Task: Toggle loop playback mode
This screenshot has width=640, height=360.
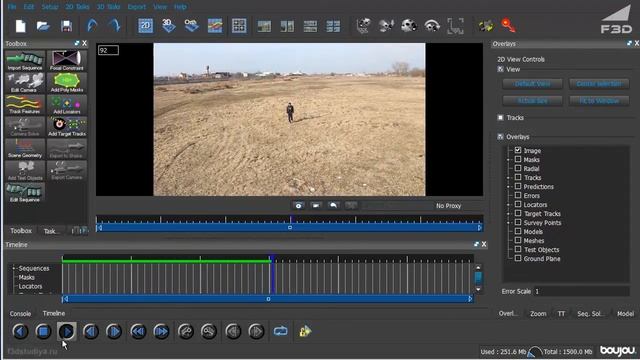Action: click(280, 331)
